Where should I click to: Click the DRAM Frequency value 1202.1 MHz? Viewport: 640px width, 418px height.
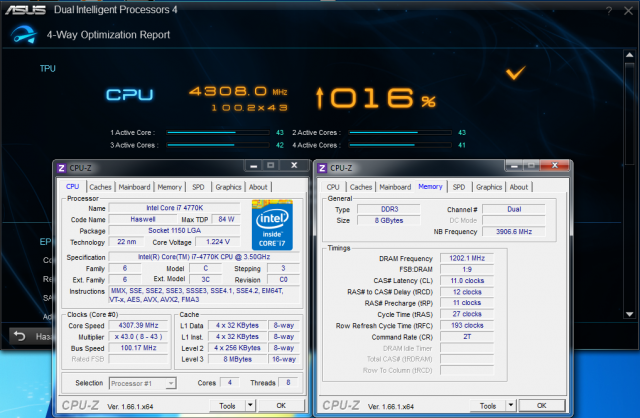tap(467, 258)
